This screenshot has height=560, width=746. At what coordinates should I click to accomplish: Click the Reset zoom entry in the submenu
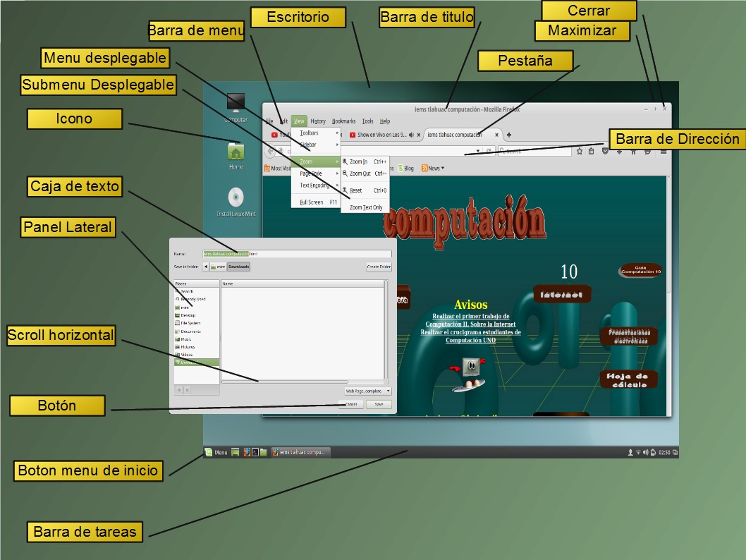[355, 190]
